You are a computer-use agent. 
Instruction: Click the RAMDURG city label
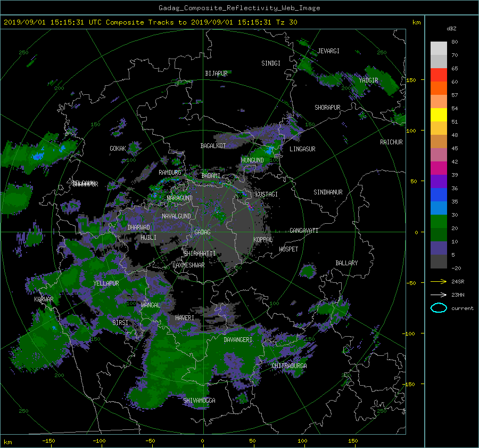(170, 173)
